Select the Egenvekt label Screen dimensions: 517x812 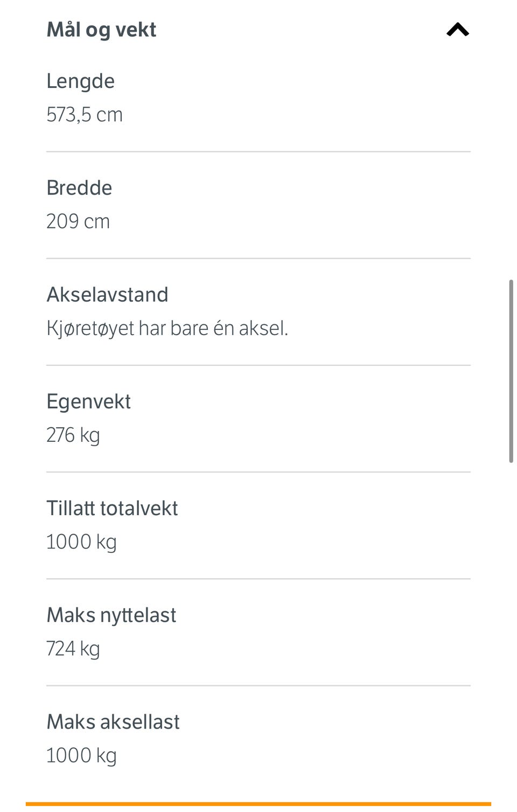88,401
